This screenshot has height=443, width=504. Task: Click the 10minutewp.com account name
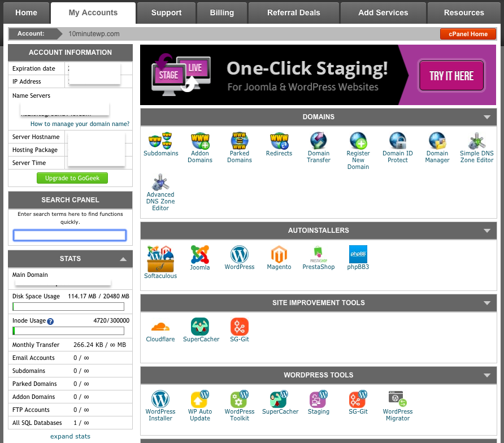[x=94, y=34]
